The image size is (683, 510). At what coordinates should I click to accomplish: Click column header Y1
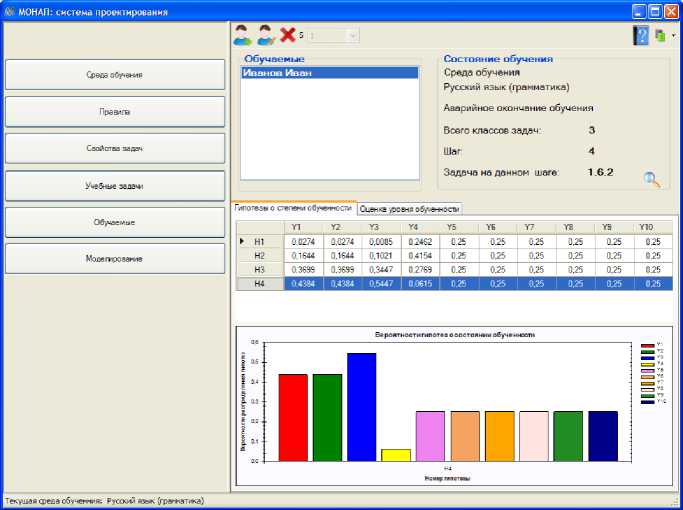point(303,227)
